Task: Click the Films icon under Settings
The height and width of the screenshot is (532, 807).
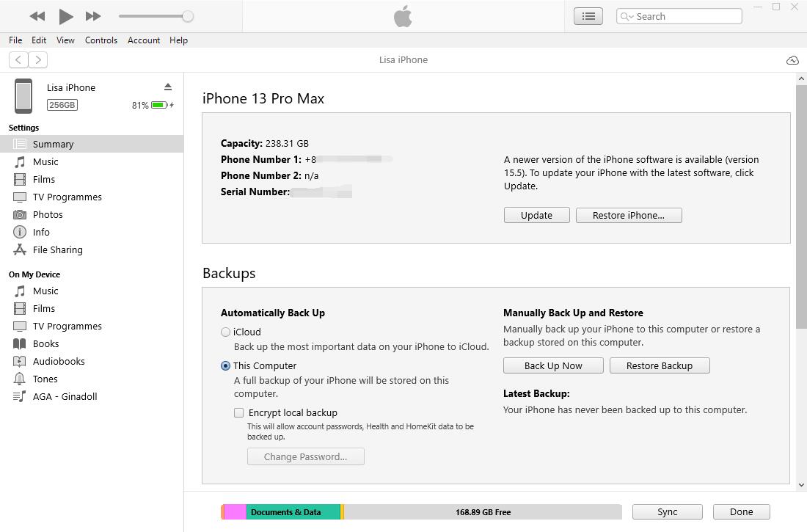Action: coord(20,179)
